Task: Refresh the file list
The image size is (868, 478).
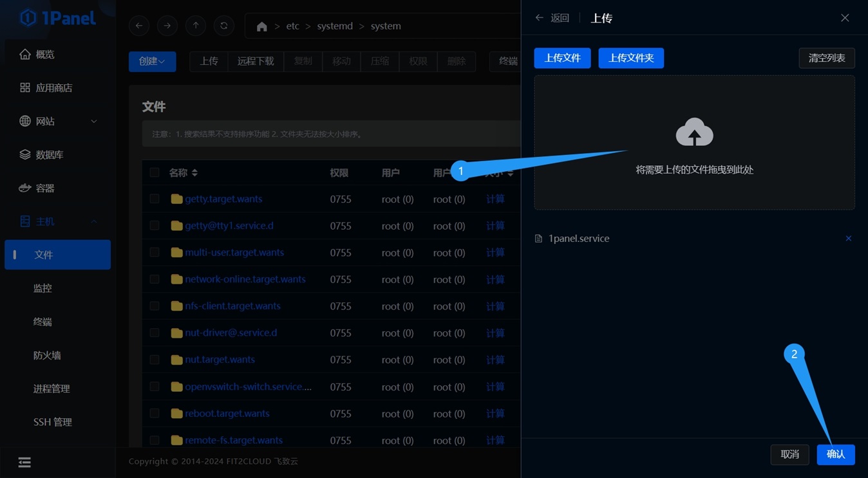Action: coord(224,26)
